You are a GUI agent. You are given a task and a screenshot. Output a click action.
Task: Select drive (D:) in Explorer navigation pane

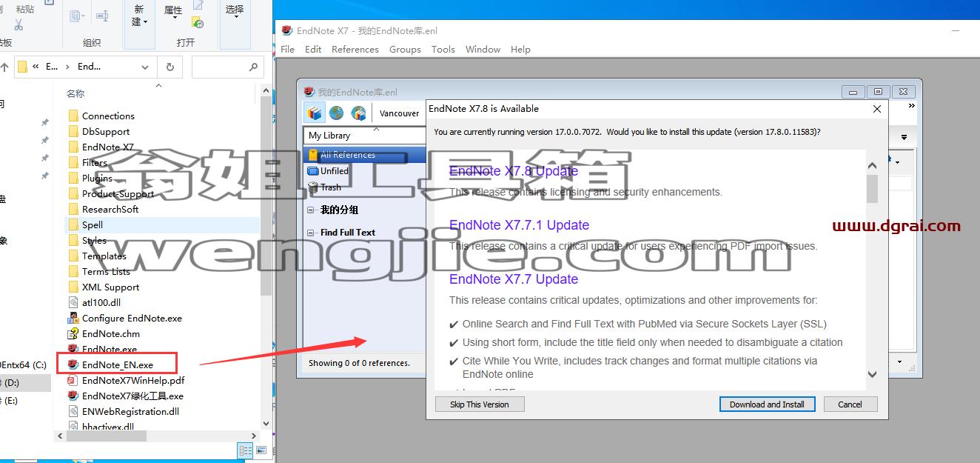click(x=25, y=382)
